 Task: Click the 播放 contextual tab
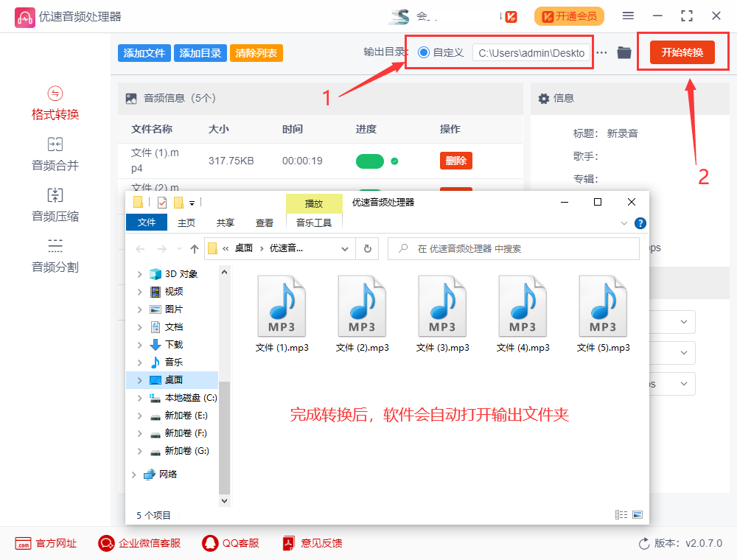pyautogui.click(x=314, y=203)
